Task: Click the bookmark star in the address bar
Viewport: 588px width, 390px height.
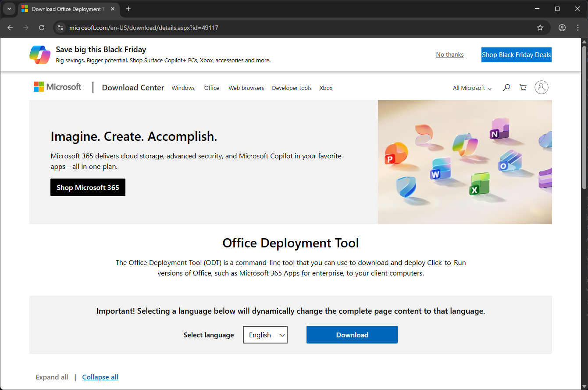Action: (x=540, y=27)
